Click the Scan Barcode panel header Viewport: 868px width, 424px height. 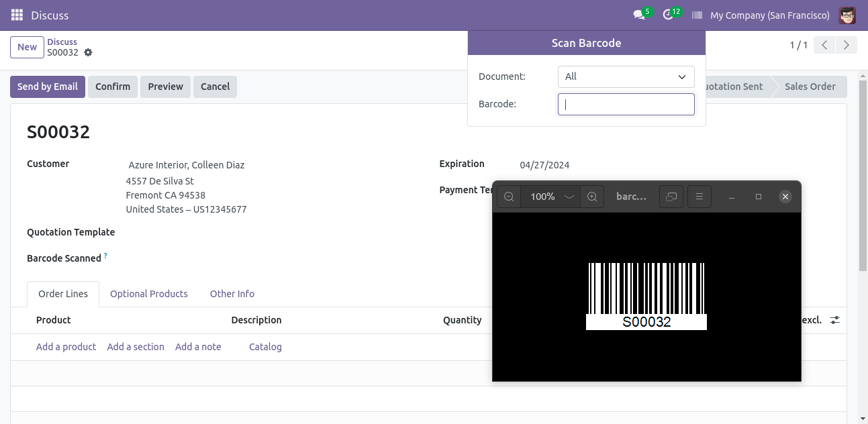tap(587, 43)
